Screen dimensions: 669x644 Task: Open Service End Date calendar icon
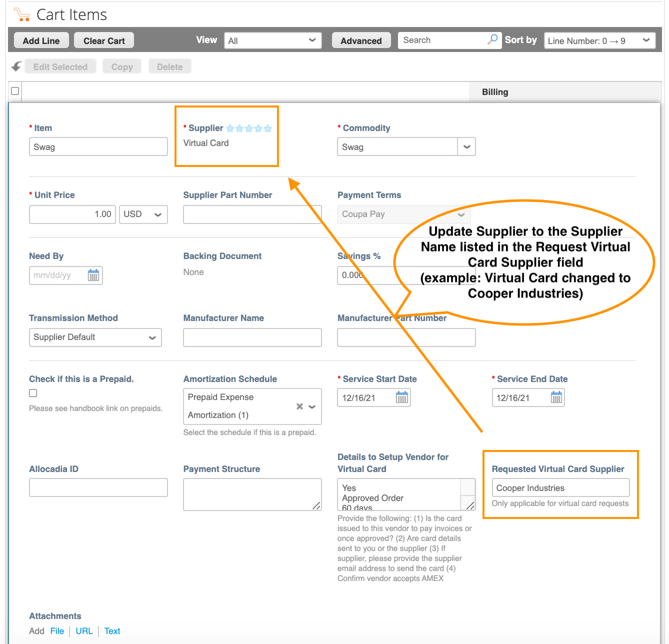[x=556, y=397]
